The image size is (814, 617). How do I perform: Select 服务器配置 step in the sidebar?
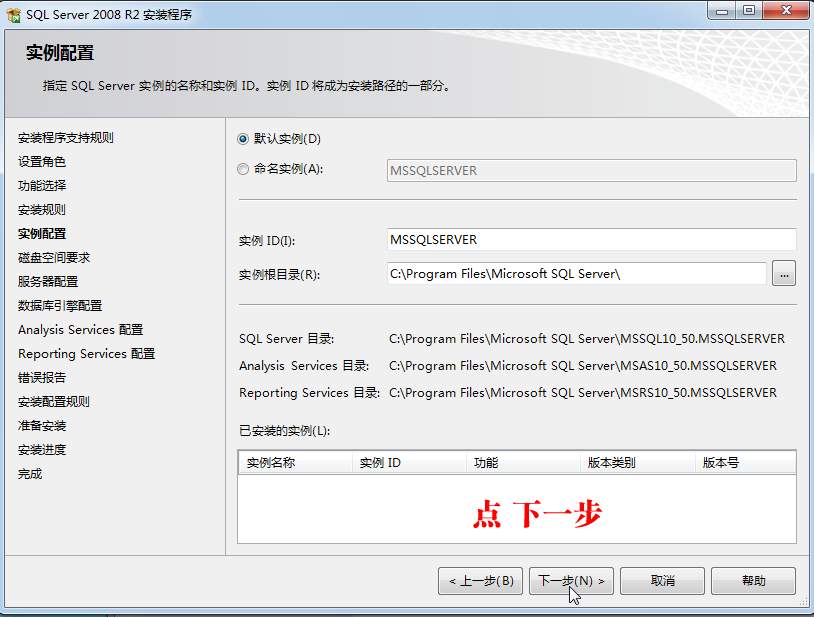pos(48,282)
